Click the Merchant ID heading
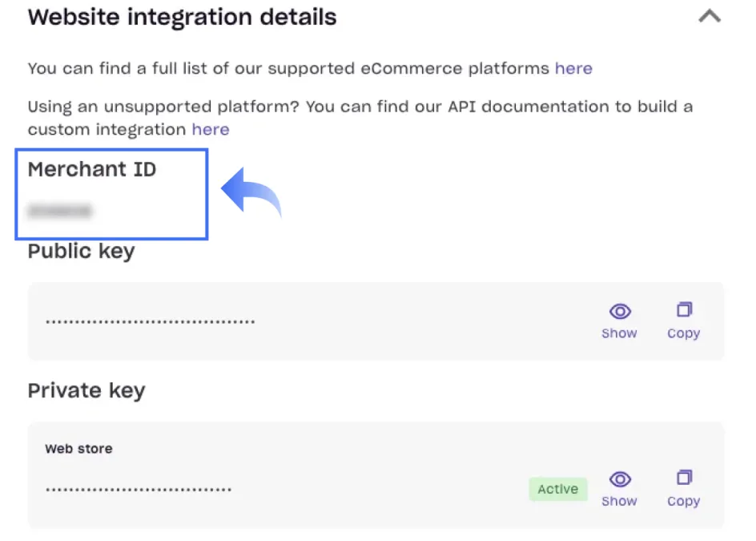Screen dimensions: 756x541 [92, 169]
